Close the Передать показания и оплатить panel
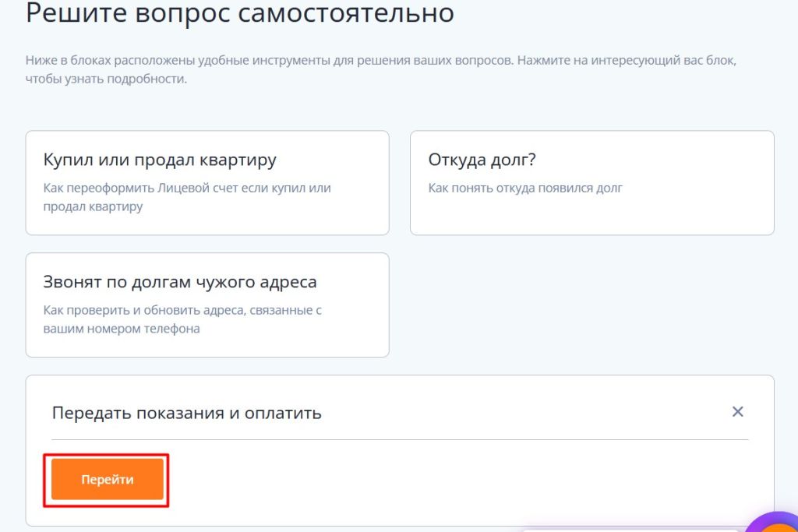Viewport: 798px width, 532px height. click(737, 412)
